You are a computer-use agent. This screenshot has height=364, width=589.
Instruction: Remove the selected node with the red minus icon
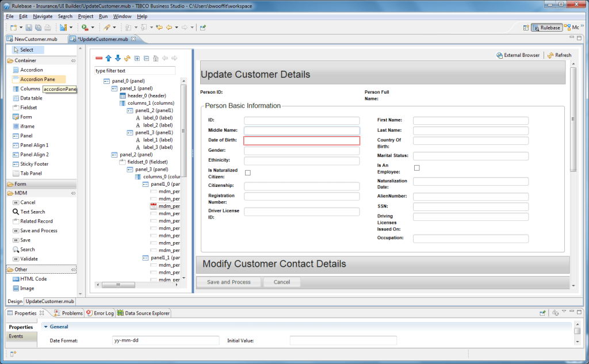[x=99, y=58]
